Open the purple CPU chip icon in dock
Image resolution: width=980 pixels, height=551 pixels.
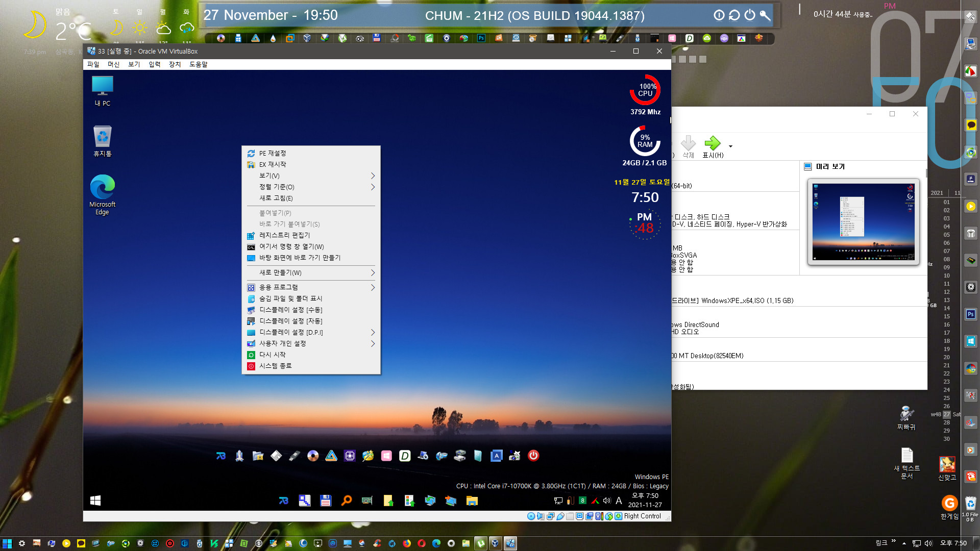click(x=350, y=456)
